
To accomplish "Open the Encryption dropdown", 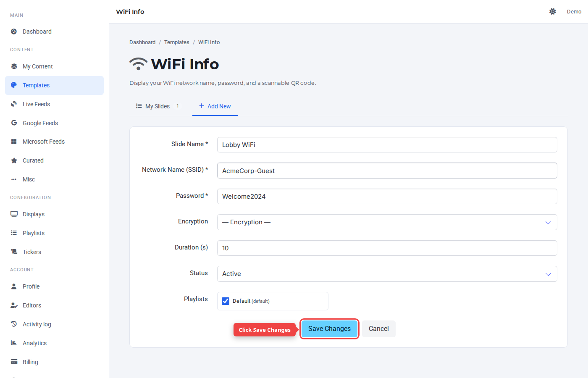I will (387, 222).
